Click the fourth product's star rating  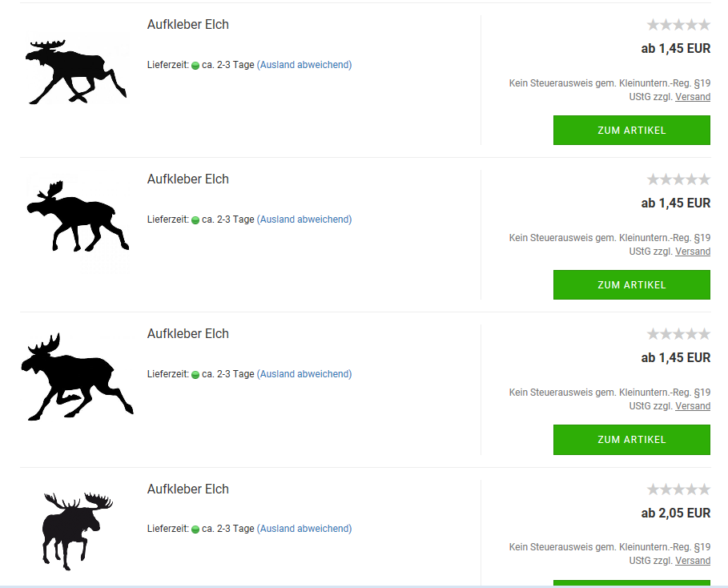coord(678,489)
